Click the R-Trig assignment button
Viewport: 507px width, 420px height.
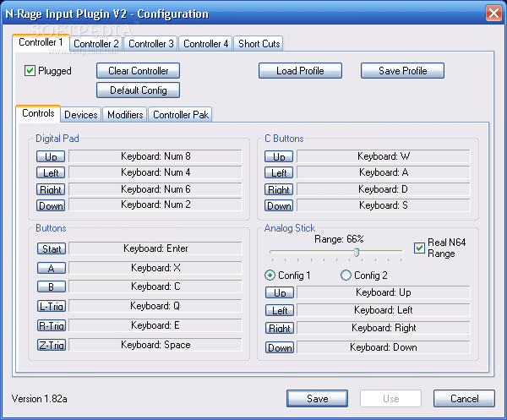point(52,325)
